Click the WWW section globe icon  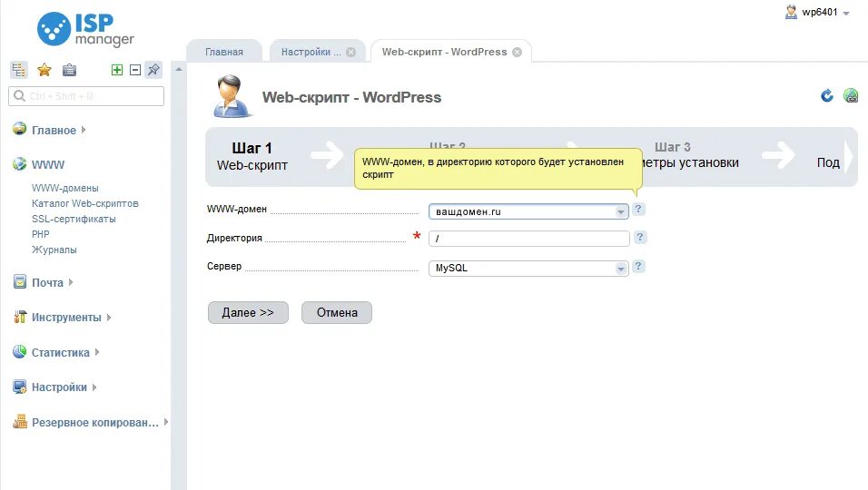click(19, 163)
